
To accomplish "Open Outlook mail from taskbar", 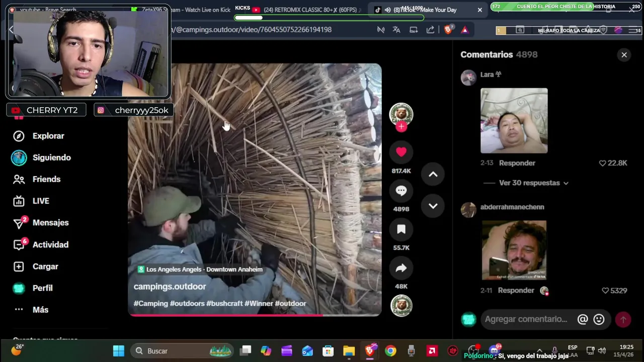I will tap(307, 351).
